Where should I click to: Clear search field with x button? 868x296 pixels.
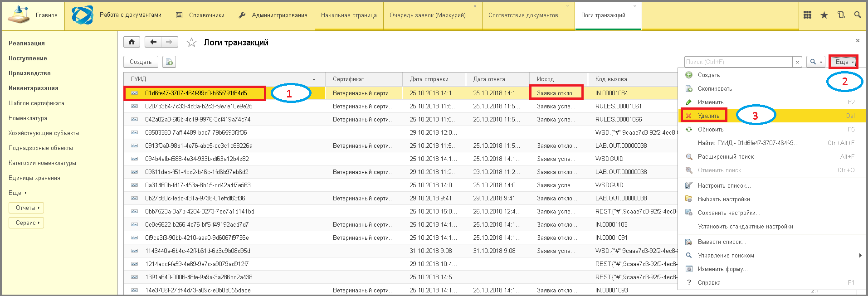pyautogui.click(x=797, y=62)
